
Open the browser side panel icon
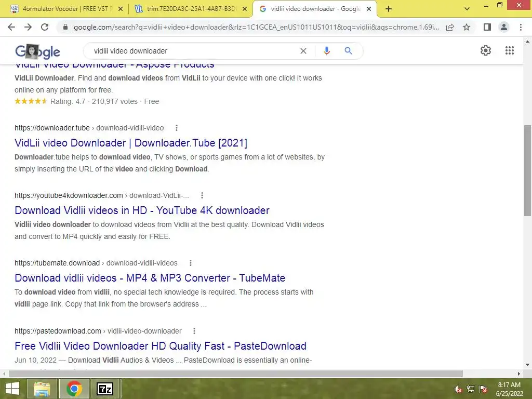[x=487, y=27]
